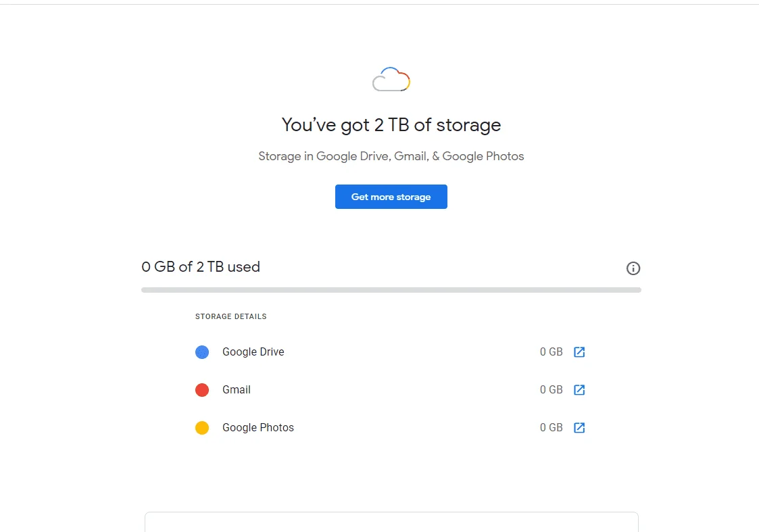Select the Google Drive storage row label
This screenshot has width=759, height=532.
pyautogui.click(x=253, y=352)
